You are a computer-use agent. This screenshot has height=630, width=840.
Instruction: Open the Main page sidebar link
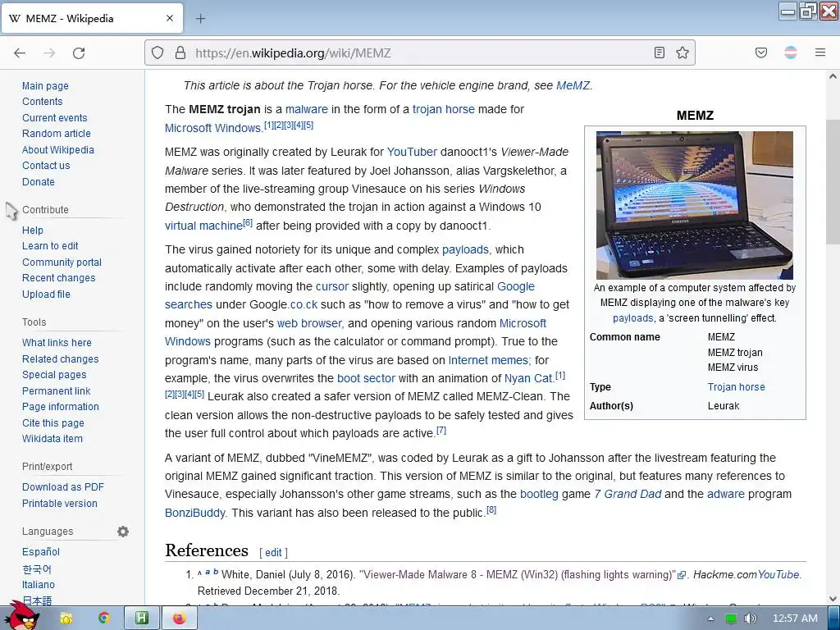coord(46,85)
